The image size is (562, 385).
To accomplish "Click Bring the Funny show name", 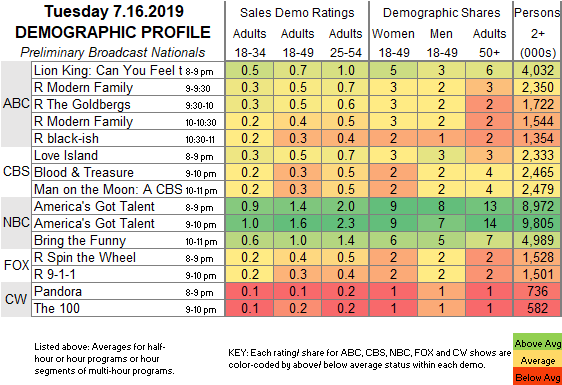I will [80, 241].
